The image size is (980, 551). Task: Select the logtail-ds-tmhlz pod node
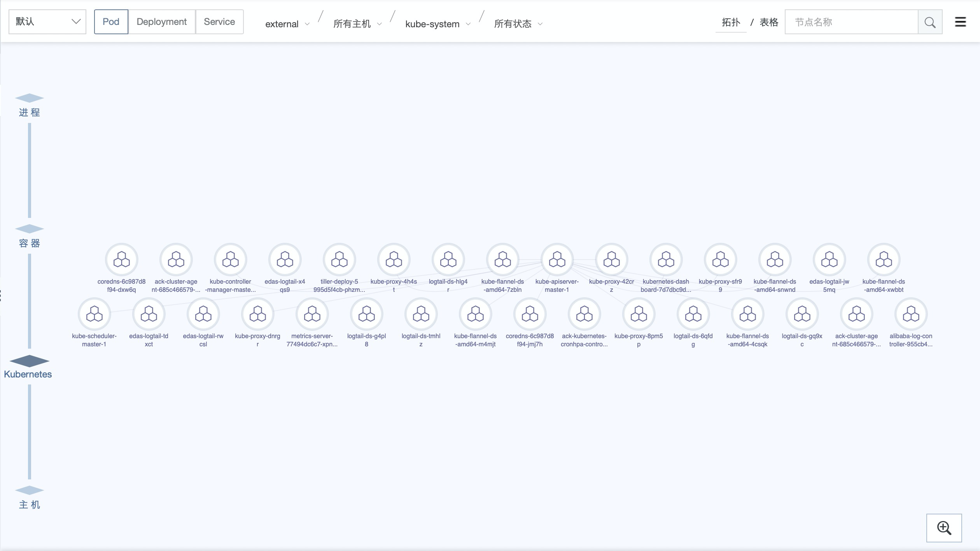[x=421, y=314]
